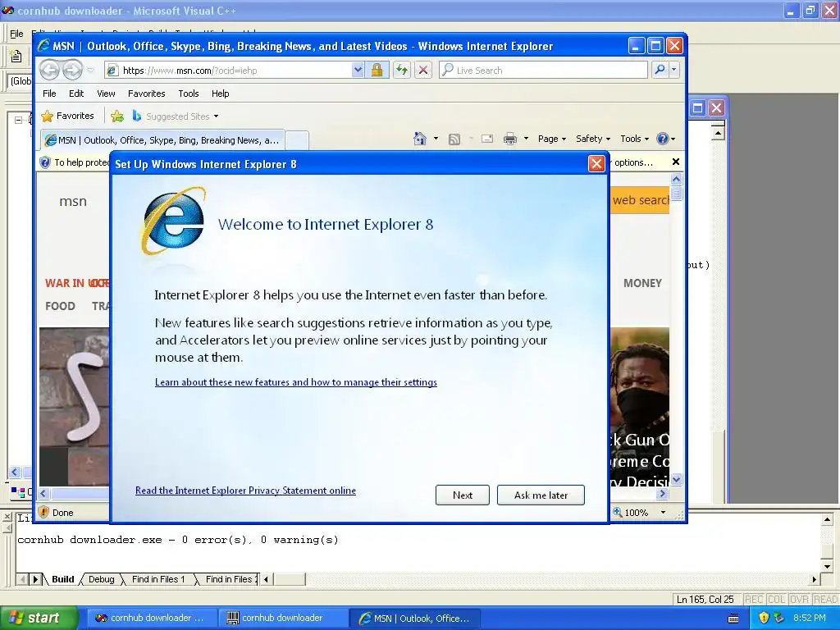
Task: Click the keyboard icon in the taskbar
Action: tap(733, 619)
